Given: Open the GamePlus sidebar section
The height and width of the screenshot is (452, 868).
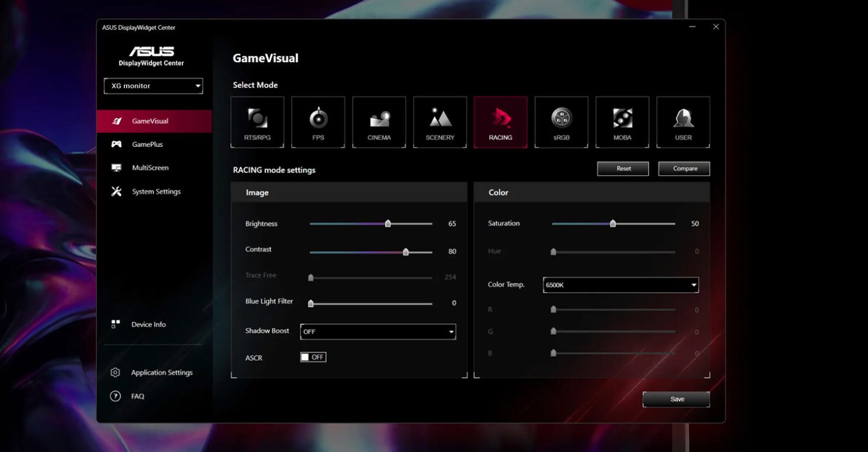Looking at the screenshot, I should click(x=147, y=145).
